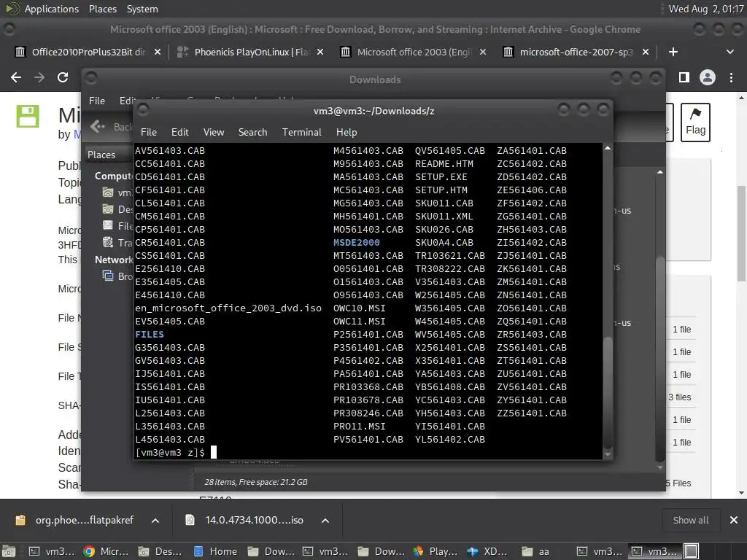Open a new Chrome tab
This screenshot has height=560, width=747.
[673, 52]
